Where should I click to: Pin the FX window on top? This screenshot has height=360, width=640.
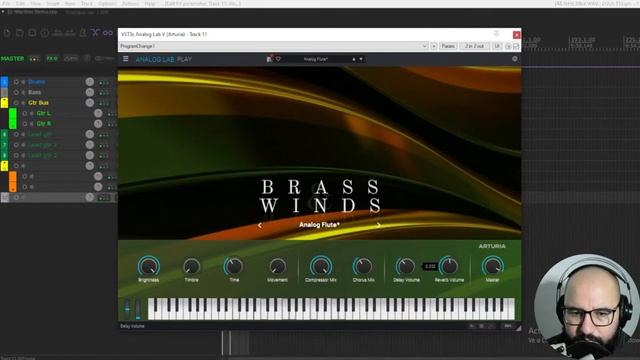pyautogui.click(x=496, y=34)
